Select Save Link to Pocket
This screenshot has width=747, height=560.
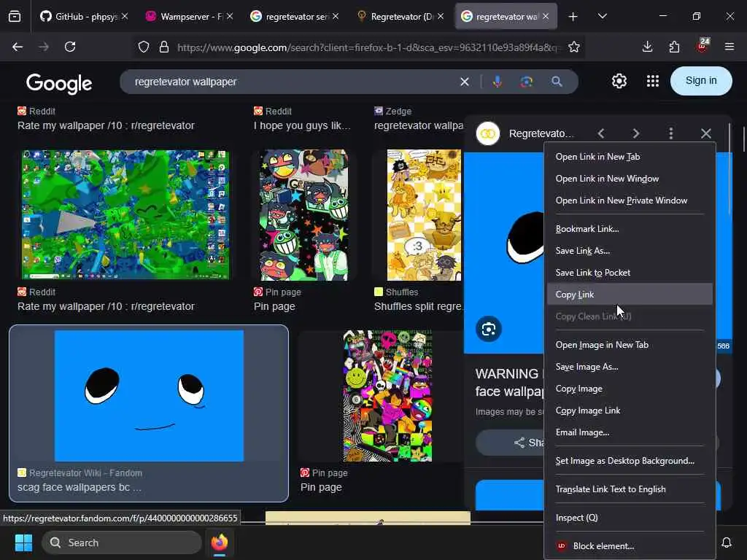coord(630,273)
